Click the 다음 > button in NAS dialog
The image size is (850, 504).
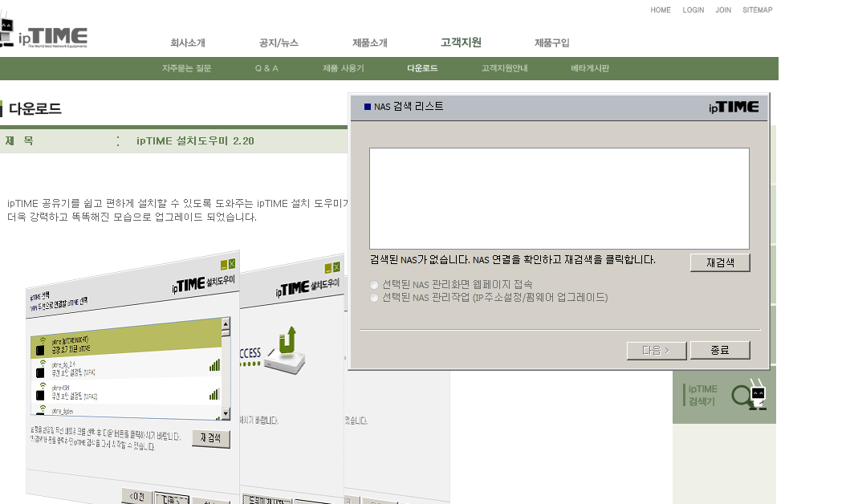tap(657, 350)
